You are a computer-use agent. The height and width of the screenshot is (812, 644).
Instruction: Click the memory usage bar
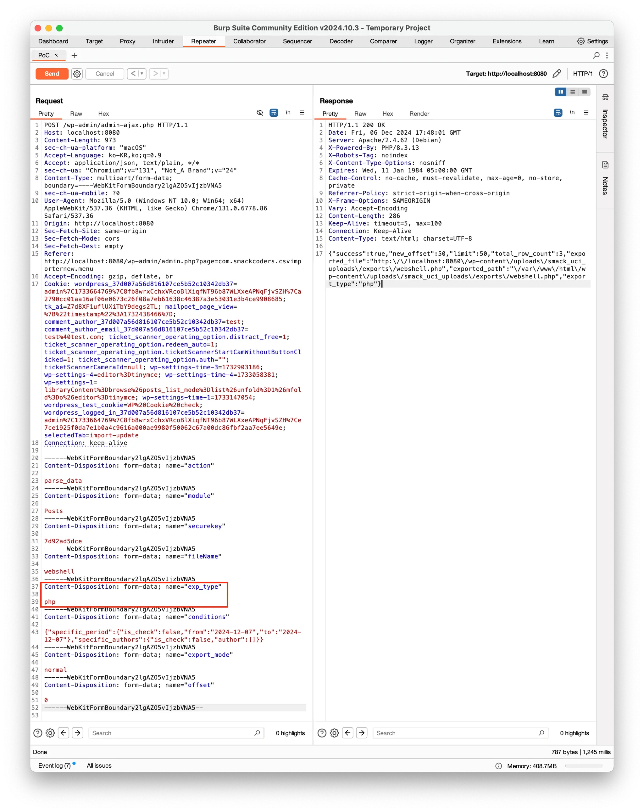point(584,766)
